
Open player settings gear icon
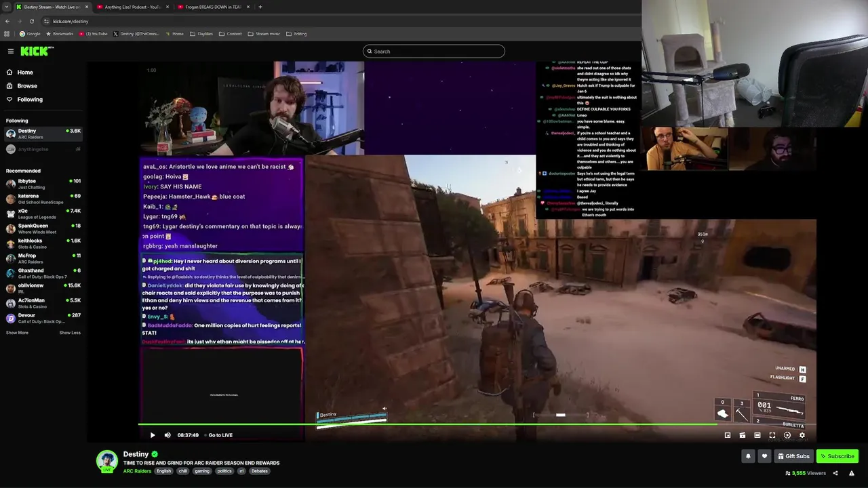coord(802,435)
